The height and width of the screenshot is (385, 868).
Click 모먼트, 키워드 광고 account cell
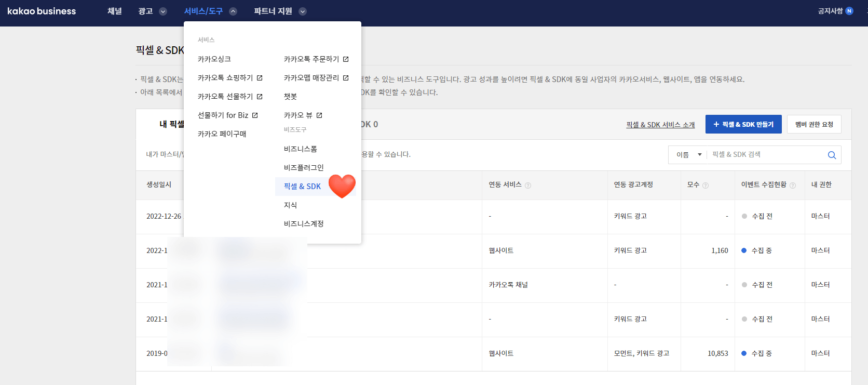pos(642,353)
